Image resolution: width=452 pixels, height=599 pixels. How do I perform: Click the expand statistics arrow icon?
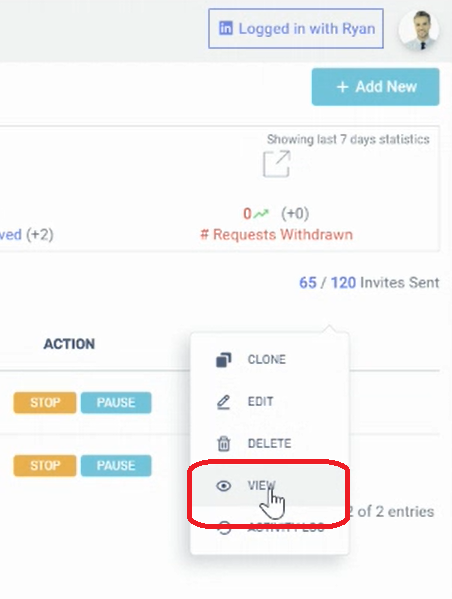pyautogui.click(x=277, y=164)
